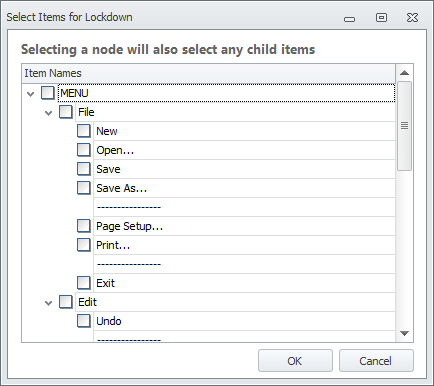Click the scrollbar down arrow
The height and width of the screenshot is (386, 434).
404,333
